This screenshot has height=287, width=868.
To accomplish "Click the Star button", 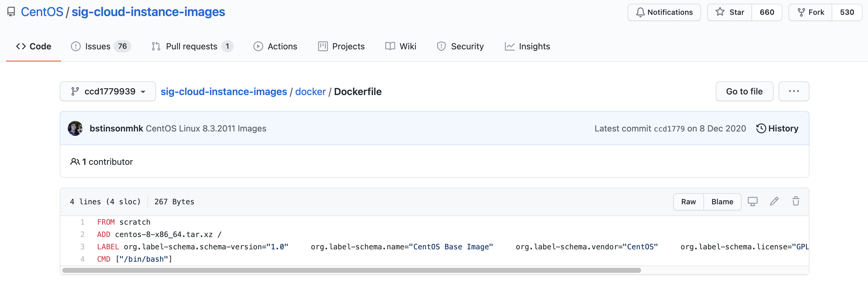I will (730, 12).
